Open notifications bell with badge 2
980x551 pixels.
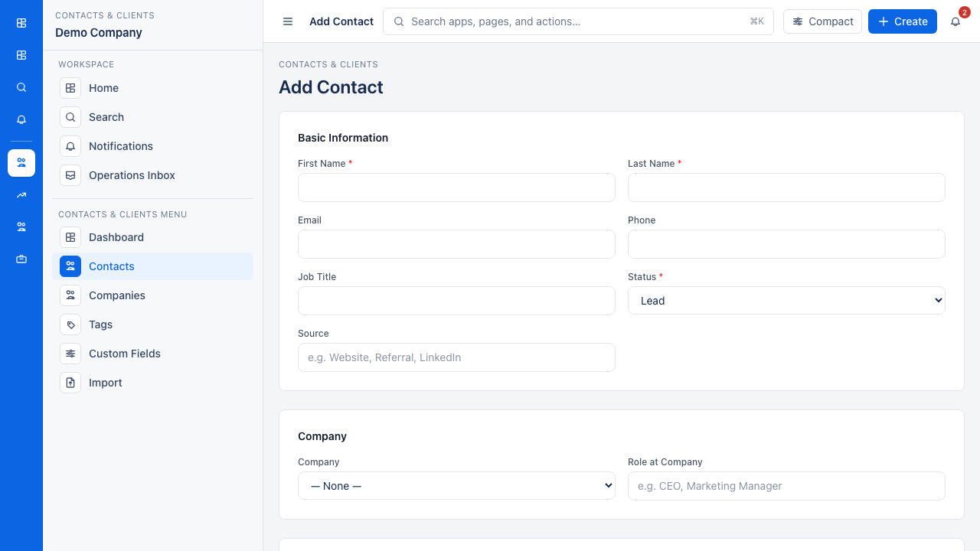coord(955,21)
